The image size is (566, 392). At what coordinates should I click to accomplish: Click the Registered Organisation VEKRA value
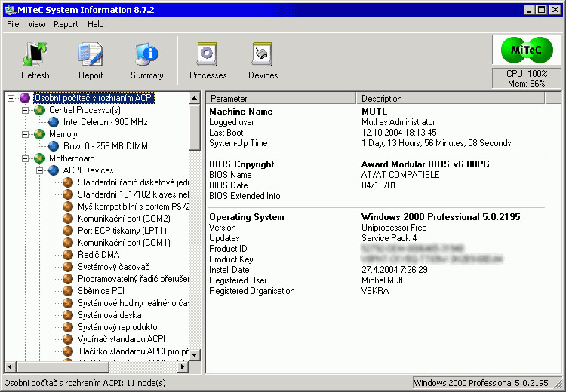[x=375, y=291]
